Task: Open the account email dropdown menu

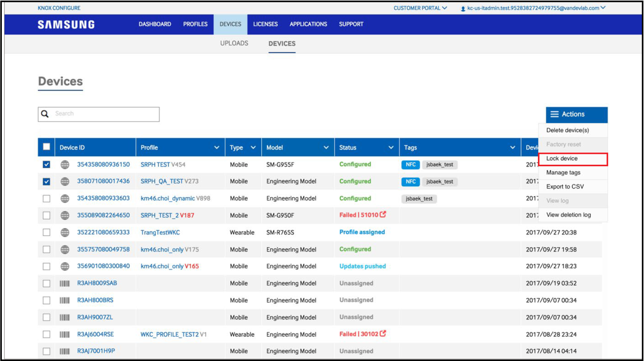Action: [536, 8]
